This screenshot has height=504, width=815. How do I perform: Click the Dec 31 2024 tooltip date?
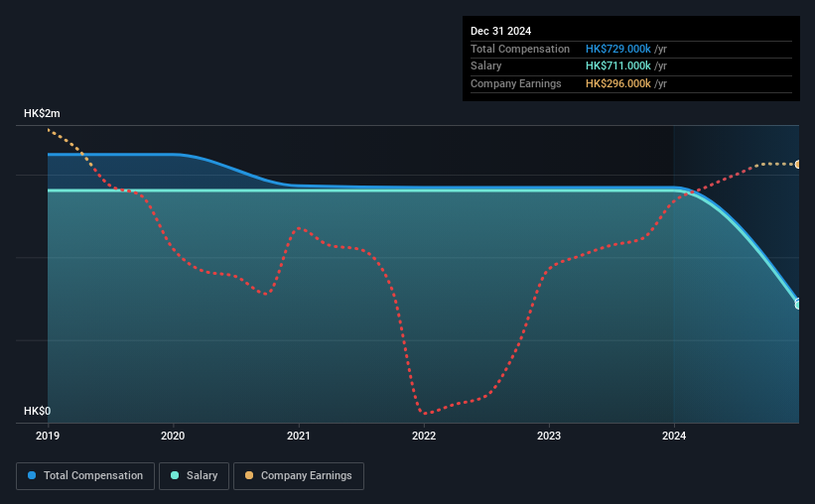(x=500, y=31)
